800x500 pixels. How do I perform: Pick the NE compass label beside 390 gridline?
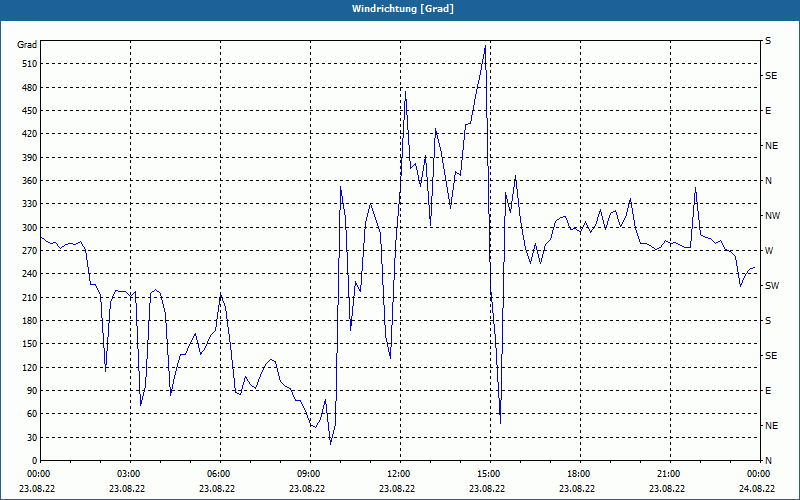[771, 146]
